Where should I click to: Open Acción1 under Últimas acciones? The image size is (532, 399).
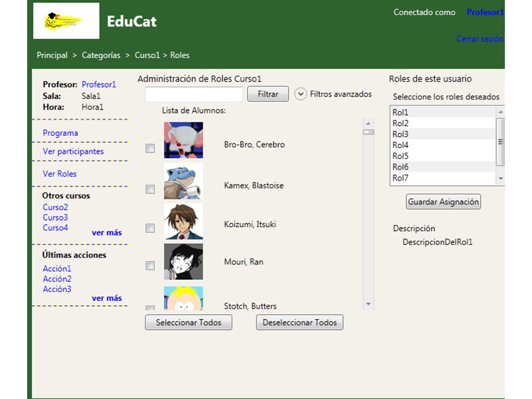click(57, 268)
